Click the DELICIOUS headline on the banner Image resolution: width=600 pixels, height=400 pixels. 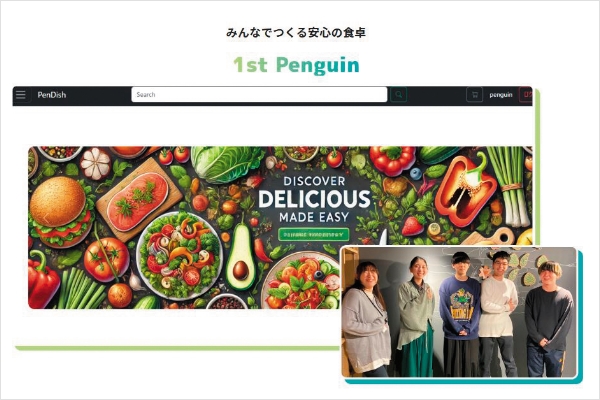pyautogui.click(x=315, y=199)
